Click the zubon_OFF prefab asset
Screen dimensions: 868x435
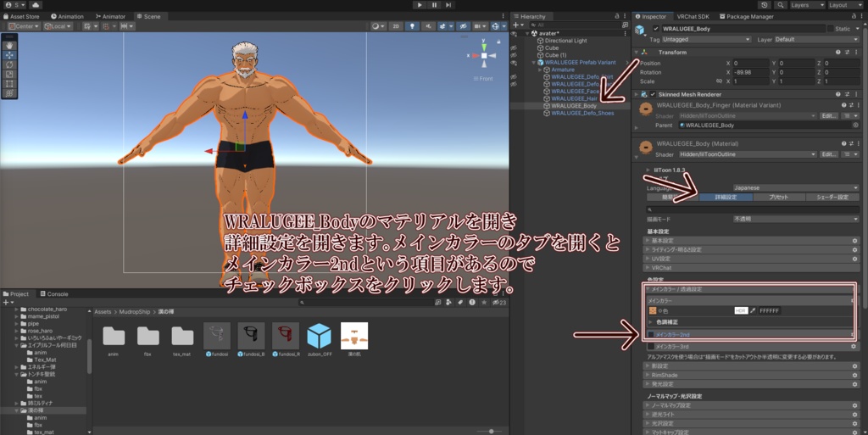pos(320,336)
